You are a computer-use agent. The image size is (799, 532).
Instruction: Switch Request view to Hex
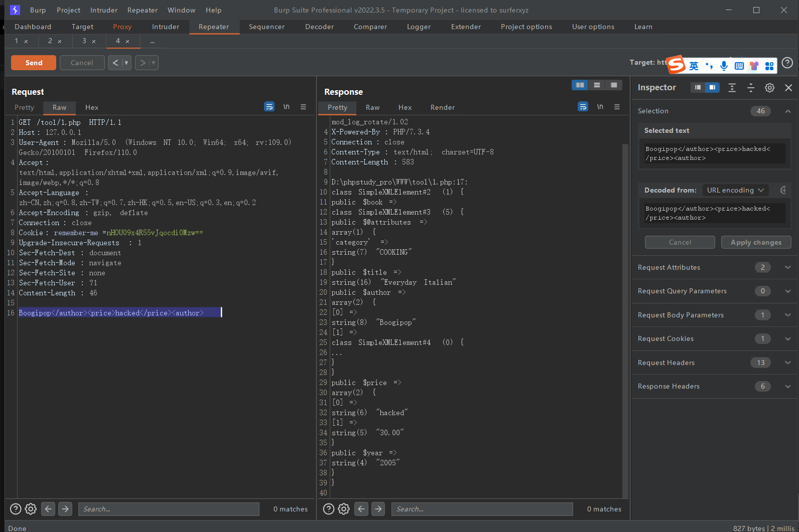click(x=92, y=107)
